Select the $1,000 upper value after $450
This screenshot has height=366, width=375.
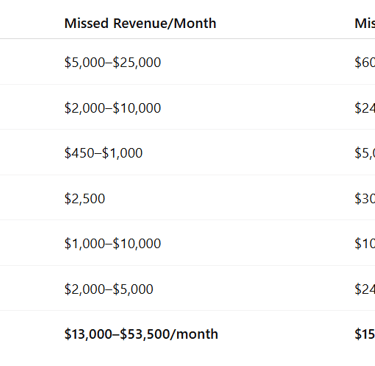click(x=122, y=153)
